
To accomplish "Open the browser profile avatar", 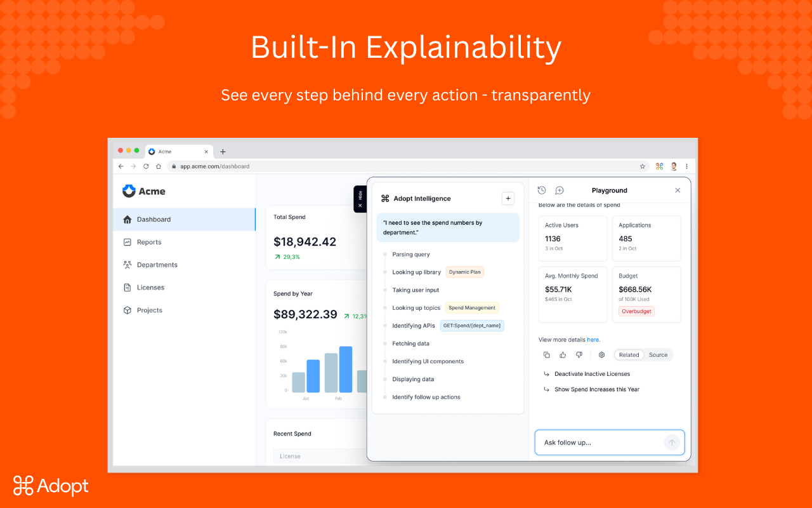I will pos(674,166).
